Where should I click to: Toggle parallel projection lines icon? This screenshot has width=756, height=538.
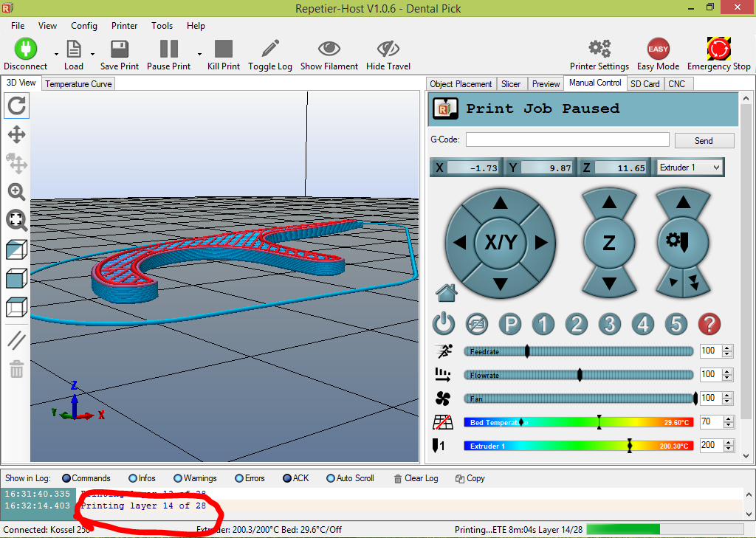pos(16,340)
